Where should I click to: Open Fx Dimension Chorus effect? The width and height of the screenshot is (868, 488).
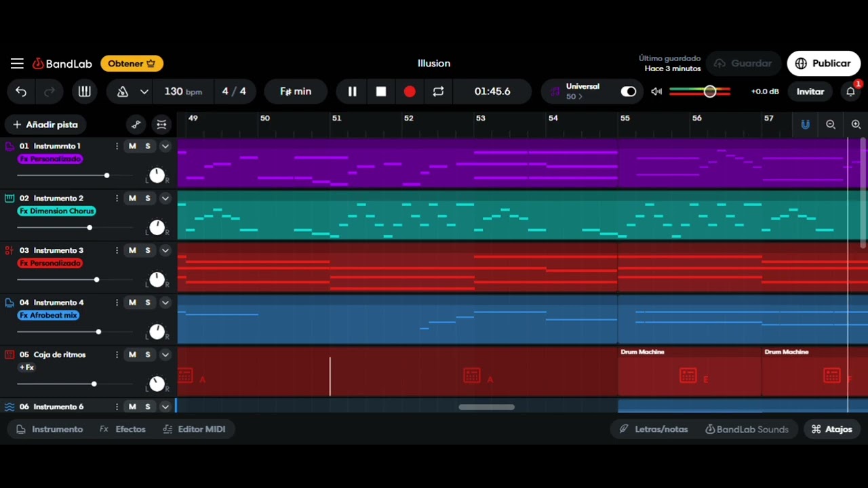pos(56,211)
